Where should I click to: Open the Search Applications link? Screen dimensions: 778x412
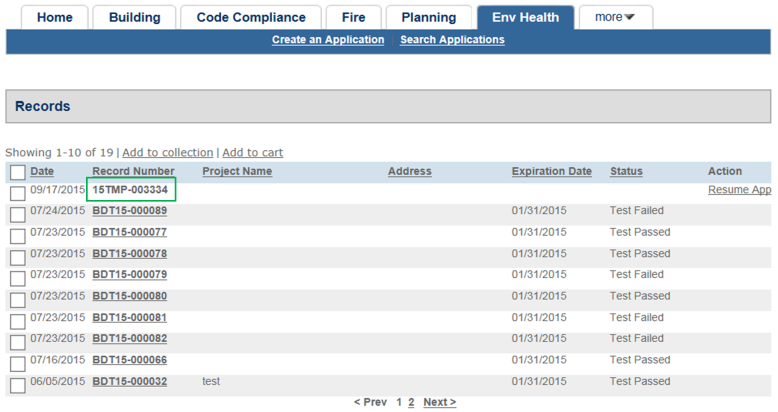[x=452, y=40]
